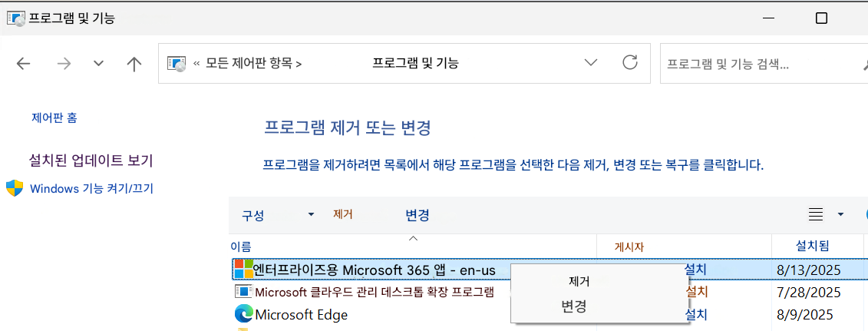Open '설치된 업데이트 보기' link
868x331 pixels.
[91, 161]
